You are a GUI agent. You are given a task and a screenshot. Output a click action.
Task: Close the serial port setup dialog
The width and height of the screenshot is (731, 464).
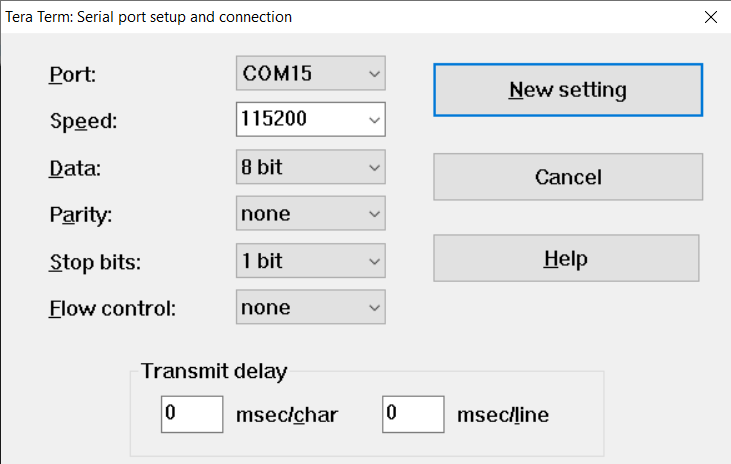(x=711, y=17)
